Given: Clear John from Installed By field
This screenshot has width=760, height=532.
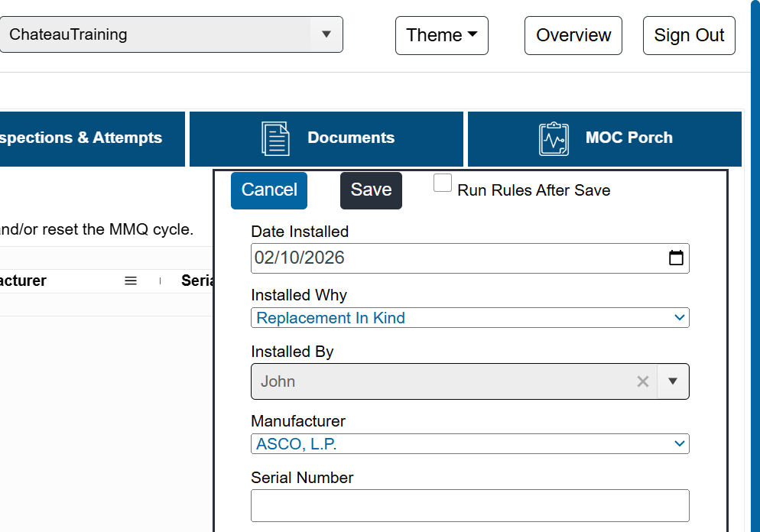Looking at the screenshot, I should (643, 381).
